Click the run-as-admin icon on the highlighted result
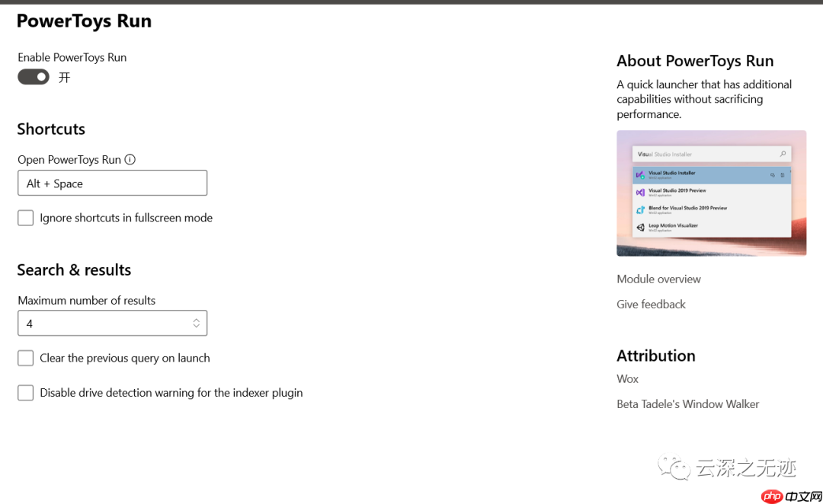Screen dimensions: 823x504 coord(773,175)
